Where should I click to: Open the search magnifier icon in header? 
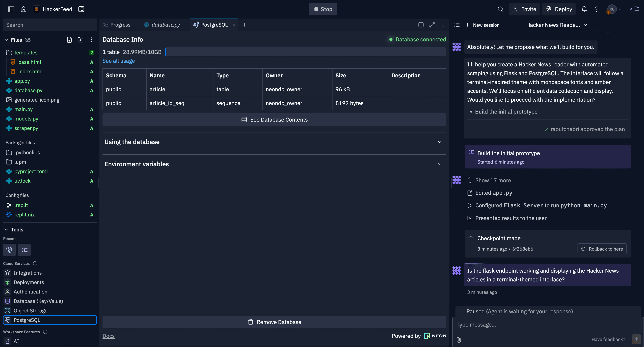(500, 9)
